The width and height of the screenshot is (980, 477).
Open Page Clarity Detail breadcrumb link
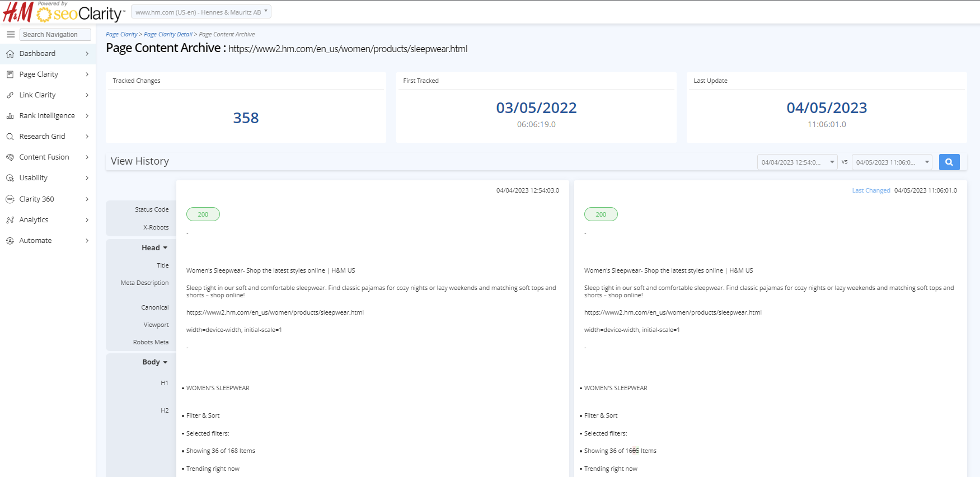(x=168, y=35)
